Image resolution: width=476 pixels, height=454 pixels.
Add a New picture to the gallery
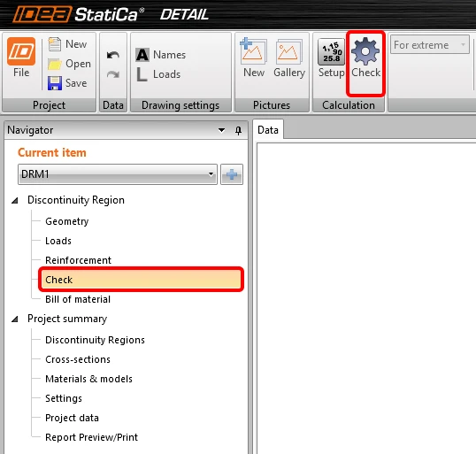(x=254, y=58)
